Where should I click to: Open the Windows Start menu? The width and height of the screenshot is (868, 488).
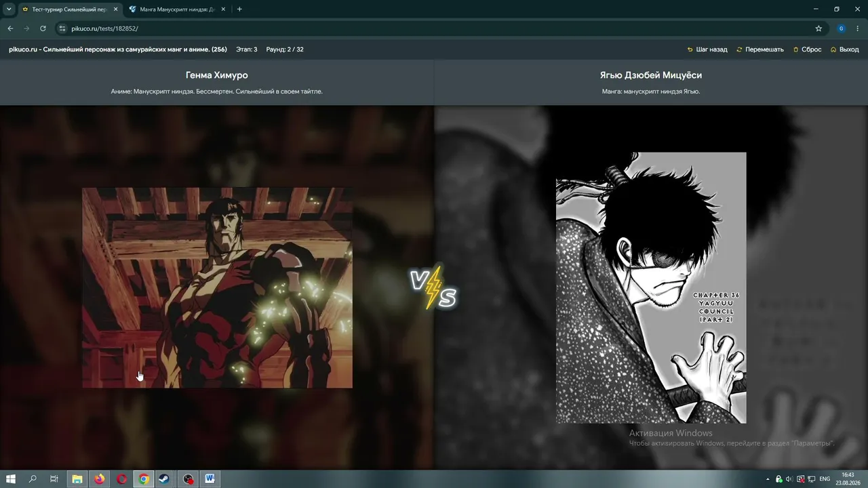click(x=11, y=479)
